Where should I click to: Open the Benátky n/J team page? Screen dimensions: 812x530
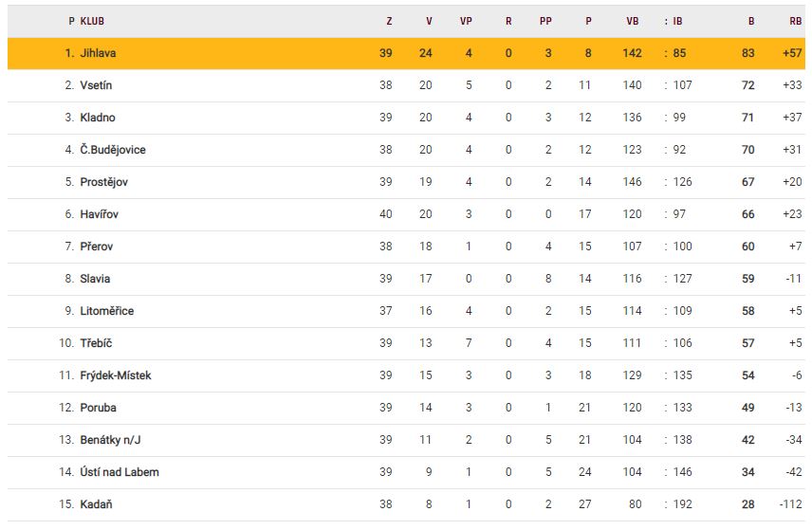tap(112, 440)
